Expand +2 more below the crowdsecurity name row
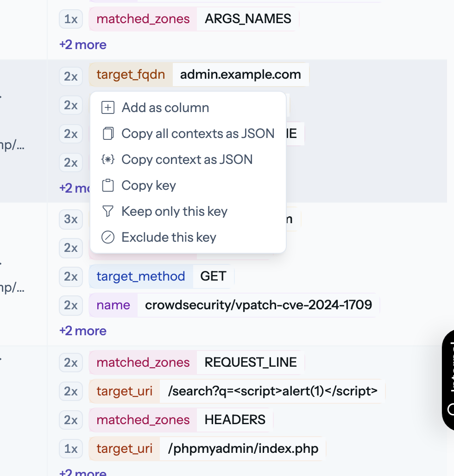This screenshot has height=476, width=454. [83, 331]
